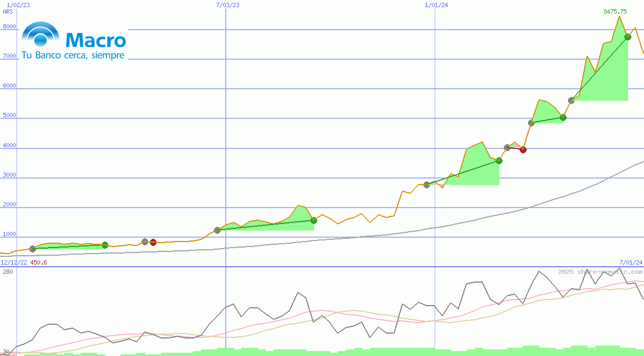Click the red dot next to the gray marker in mid-2023
The height and width of the screenshot is (356, 644).
click(152, 241)
